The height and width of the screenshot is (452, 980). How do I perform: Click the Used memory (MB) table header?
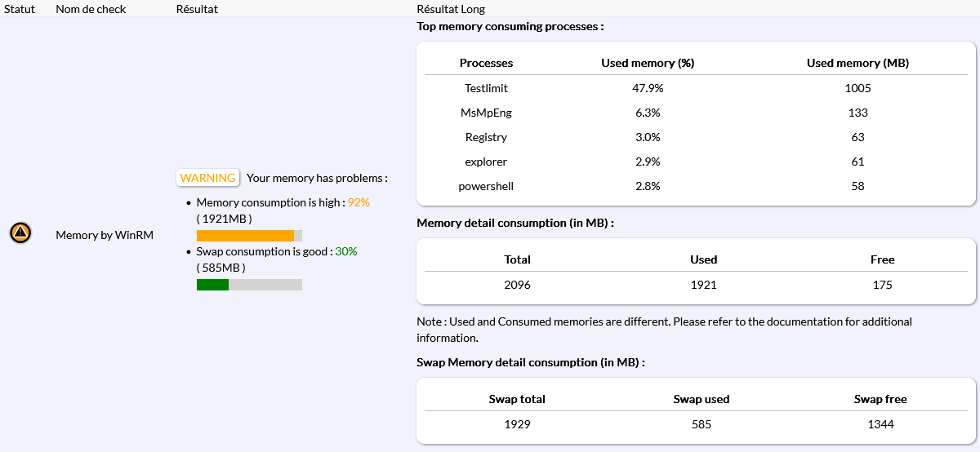click(857, 63)
